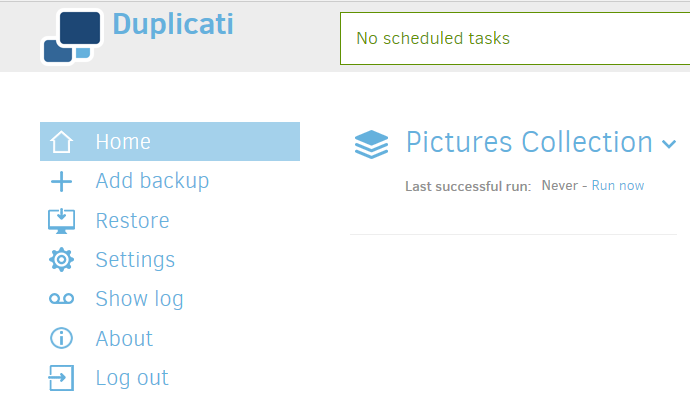Click the Show log tape icon
This screenshot has height=415, width=690.
pyautogui.click(x=62, y=299)
